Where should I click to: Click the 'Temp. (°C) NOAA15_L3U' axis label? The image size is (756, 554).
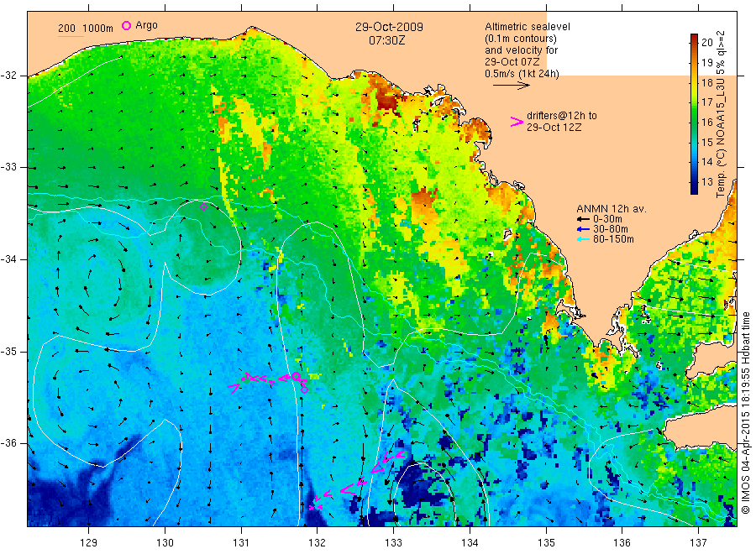point(721,139)
